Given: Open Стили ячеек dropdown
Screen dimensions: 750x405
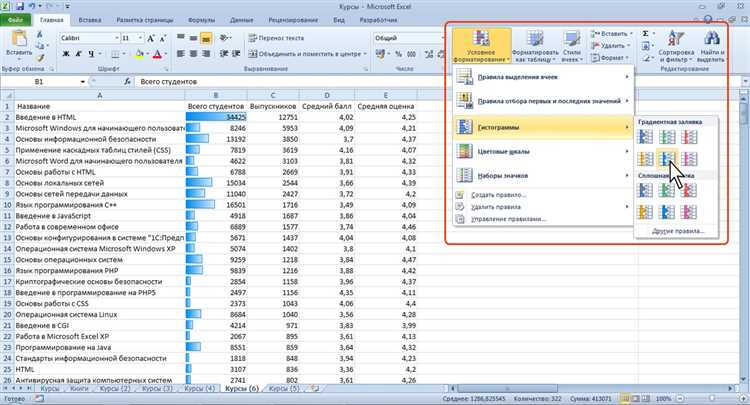Looking at the screenshot, I should [572, 46].
